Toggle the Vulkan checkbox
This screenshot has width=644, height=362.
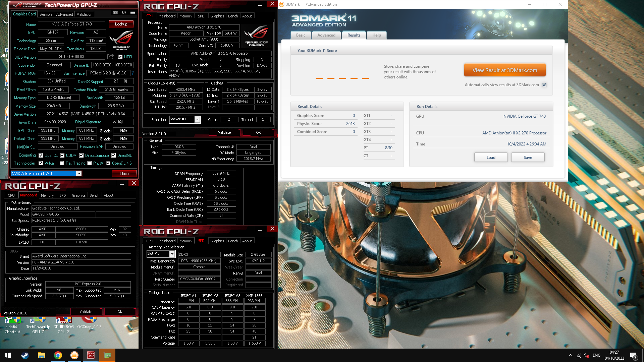tap(41, 163)
